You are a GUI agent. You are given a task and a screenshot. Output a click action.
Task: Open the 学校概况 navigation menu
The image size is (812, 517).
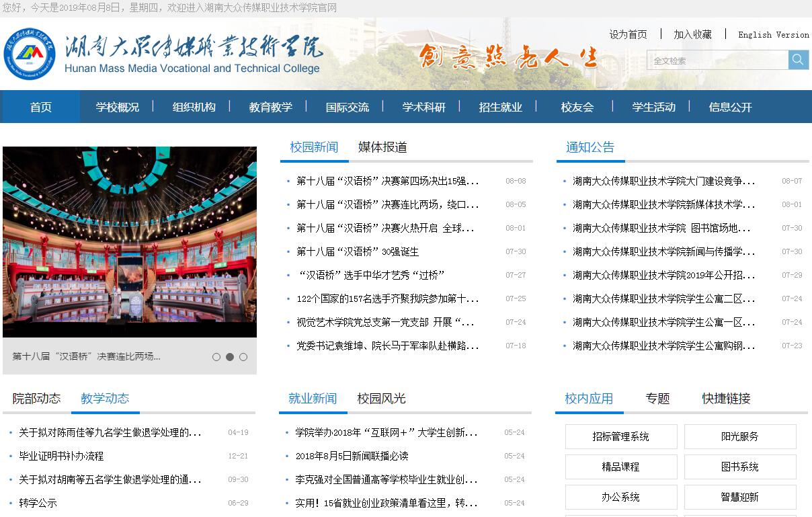pyautogui.click(x=117, y=107)
